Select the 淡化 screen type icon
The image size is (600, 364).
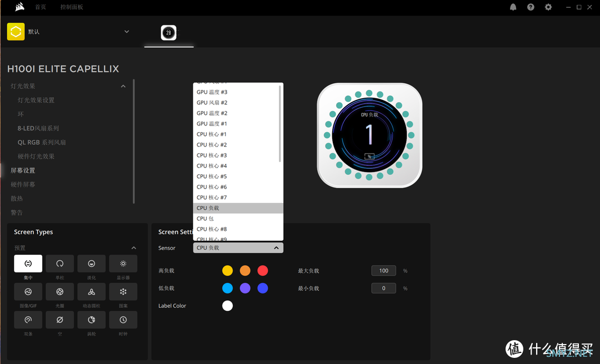pyautogui.click(x=92, y=264)
